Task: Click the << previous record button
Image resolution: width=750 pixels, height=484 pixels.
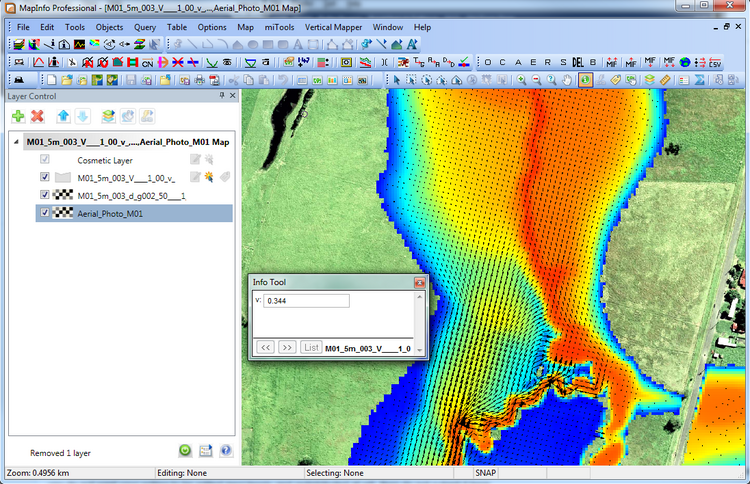Action: point(266,347)
